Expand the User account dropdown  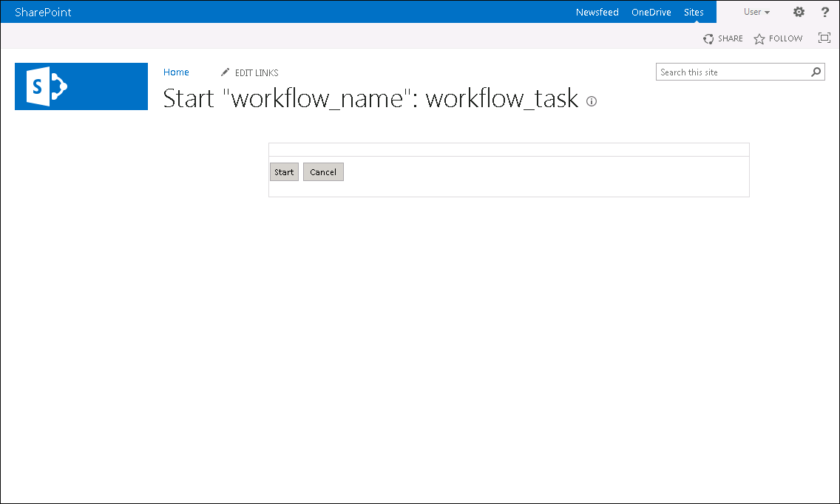[756, 12]
